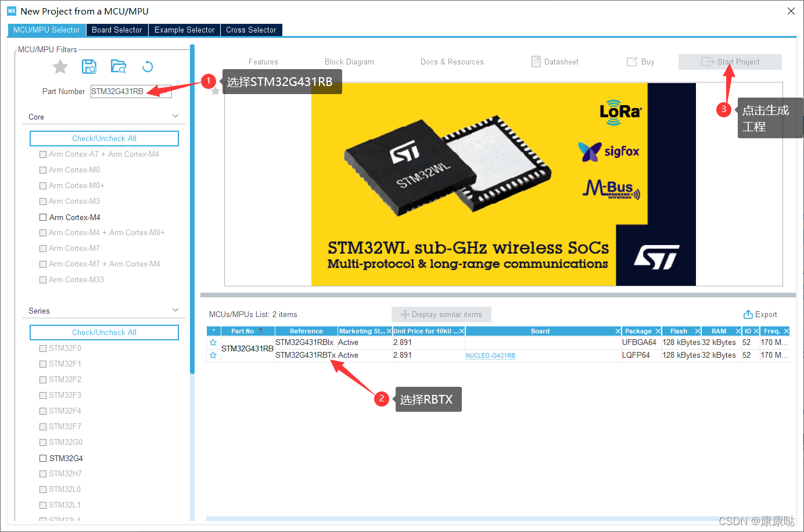Close the Unit Price column
This screenshot has width=804, height=532.
pyautogui.click(x=462, y=331)
